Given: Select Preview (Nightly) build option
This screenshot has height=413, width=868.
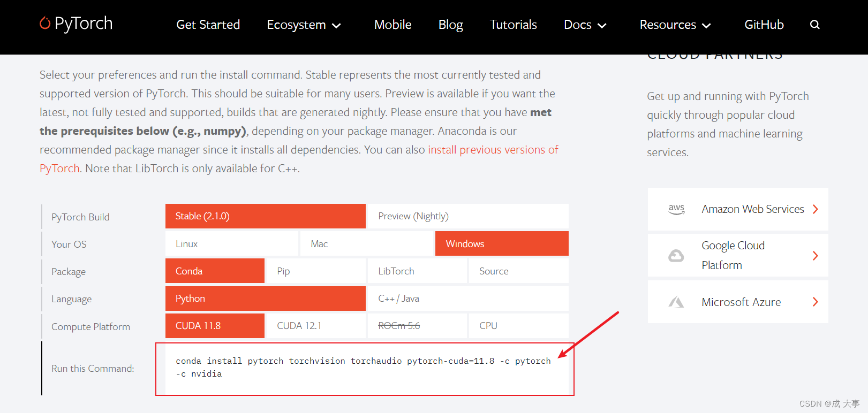Looking at the screenshot, I should pyautogui.click(x=467, y=216).
